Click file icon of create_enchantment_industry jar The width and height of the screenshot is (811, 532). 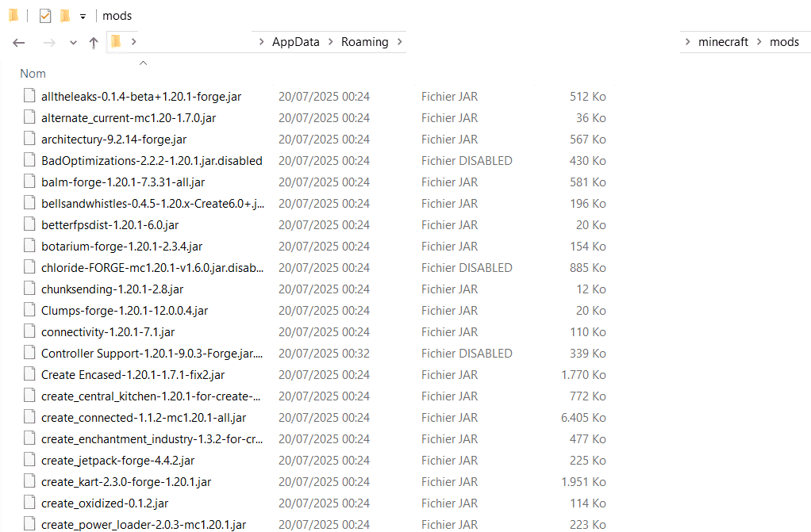29,438
